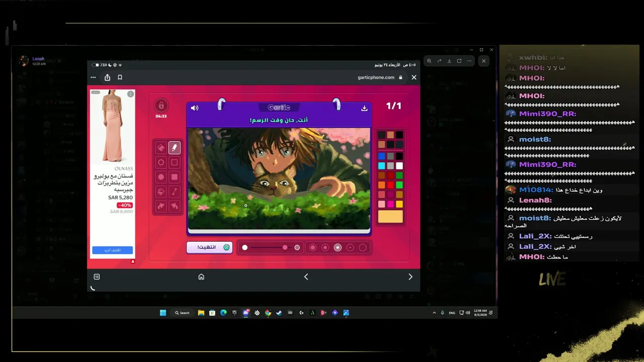Select the thinnest brush size circle
644x362 pixels.
[x=363, y=247]
